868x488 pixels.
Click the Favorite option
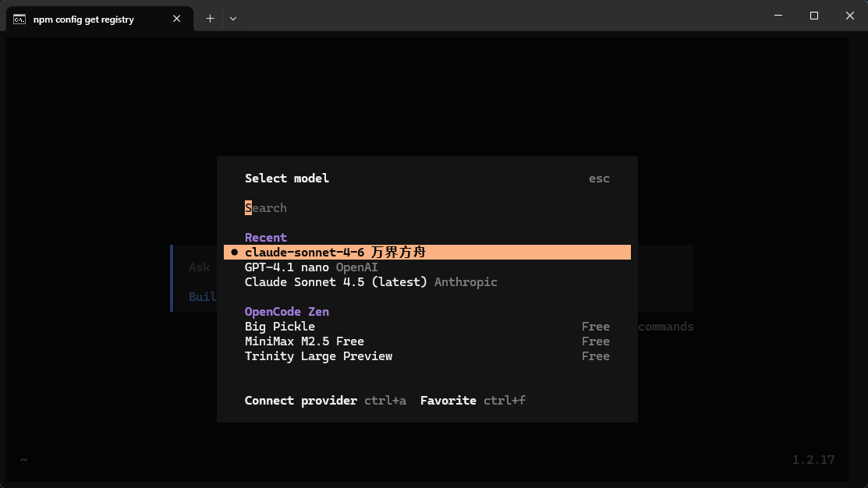pos(448,401)
